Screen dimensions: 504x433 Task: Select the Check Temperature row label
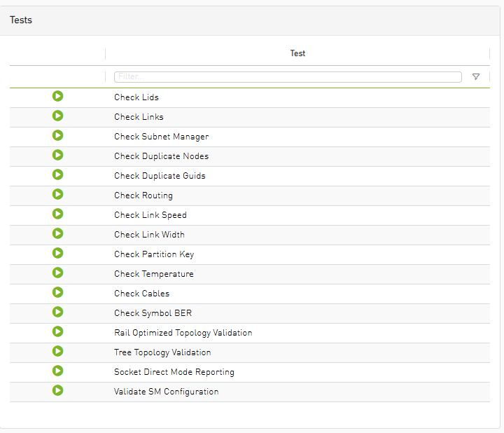154,274
